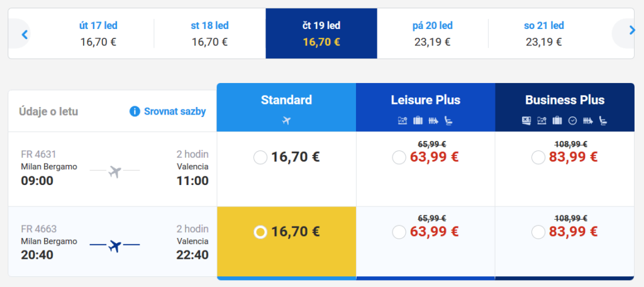Viewport: 644px width, 287px height.
Task: Click the plane icon under Standard header
Action: click(x=287, y=120)
